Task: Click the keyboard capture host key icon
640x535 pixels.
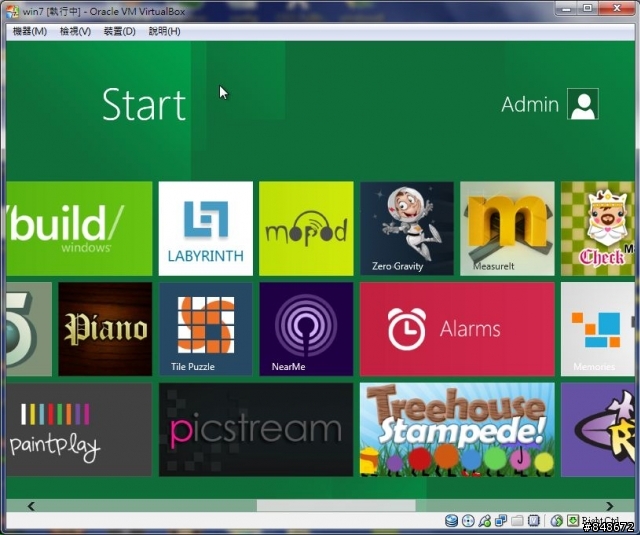Action: 573,520
